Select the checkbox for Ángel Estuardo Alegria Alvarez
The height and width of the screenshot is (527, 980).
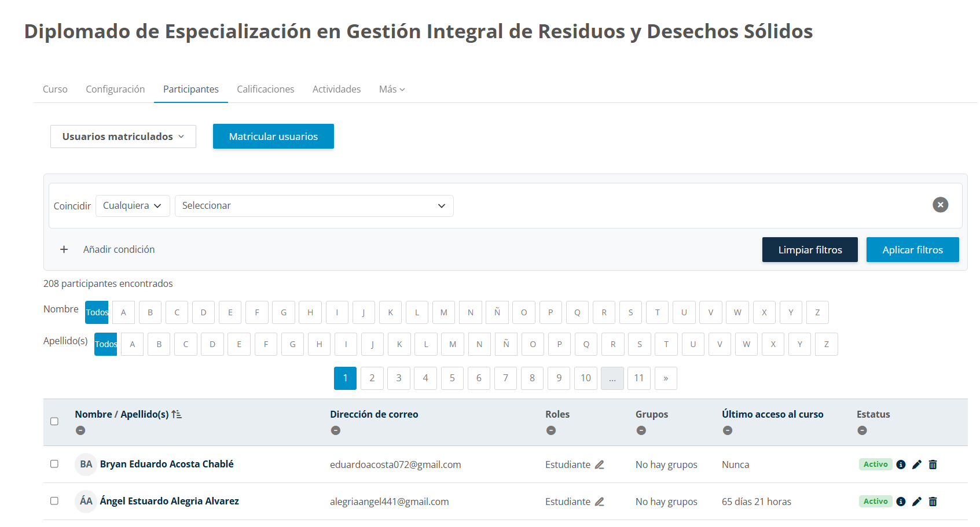(x=54, y=501)
